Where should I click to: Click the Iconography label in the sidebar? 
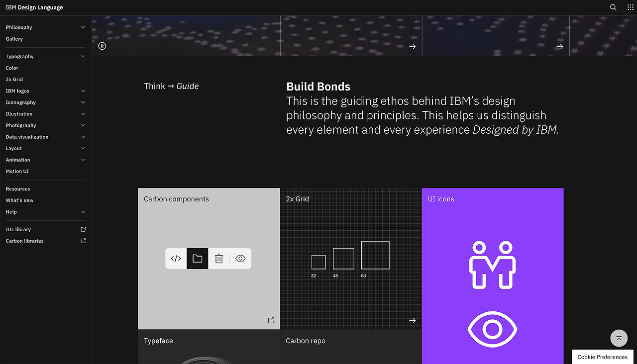(21, 102)
